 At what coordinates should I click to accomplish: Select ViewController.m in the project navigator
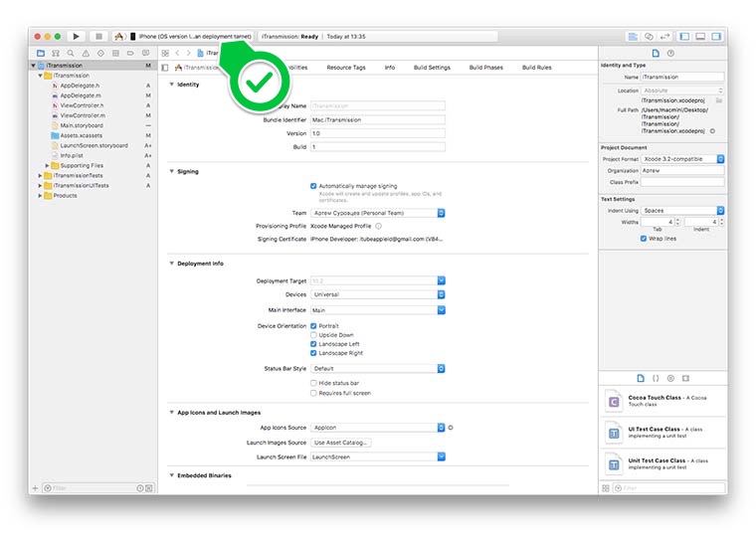(x=83, y=115)
